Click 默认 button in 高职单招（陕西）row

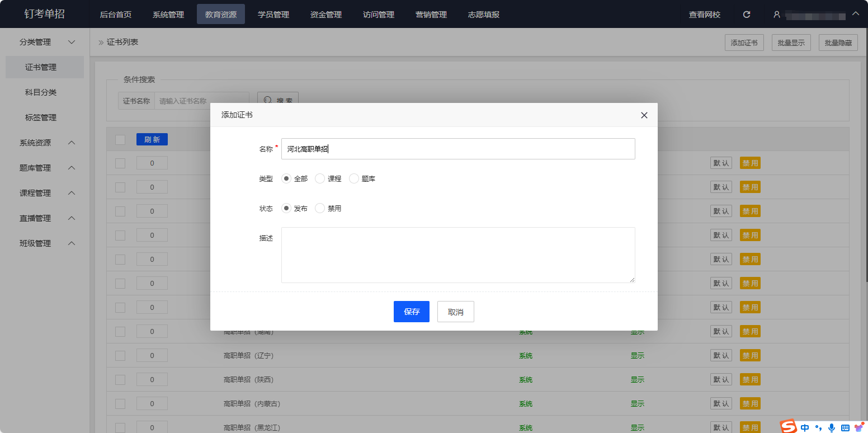(x=721, y=380)
